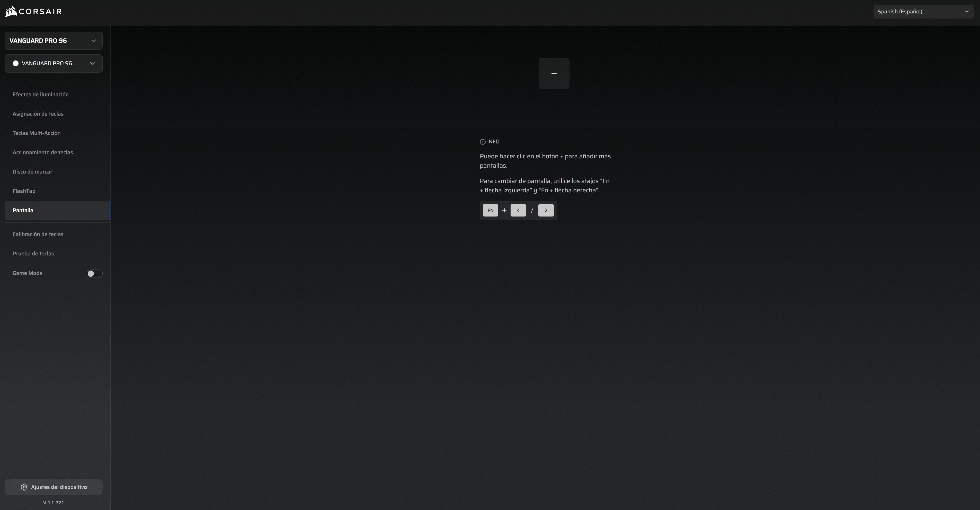Click the Corsair logo
Screen dimensions: 980x510
(33, 11)
